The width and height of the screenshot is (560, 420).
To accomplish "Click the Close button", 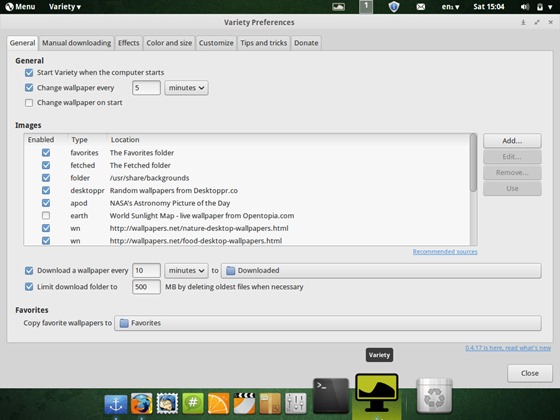I will 530,373.
